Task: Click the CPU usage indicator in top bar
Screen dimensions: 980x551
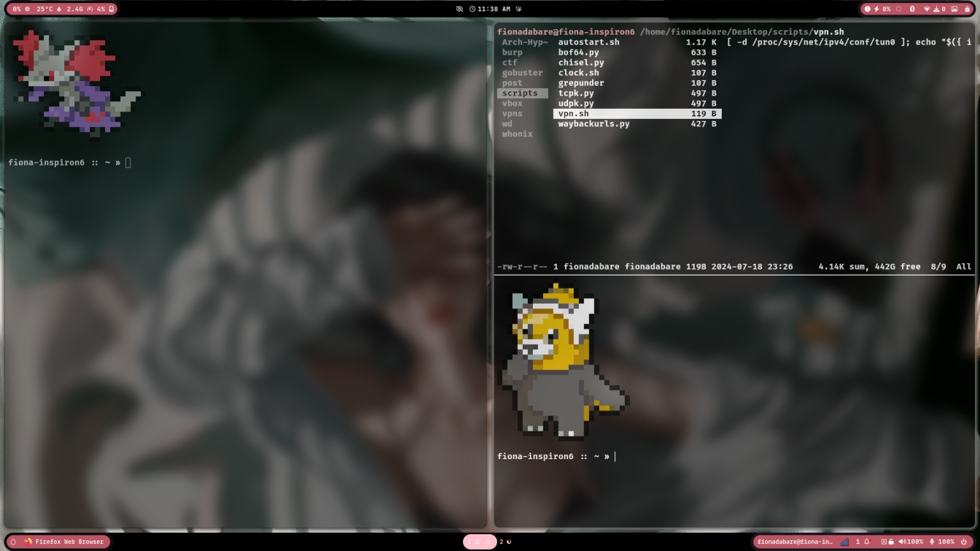Action: point(21,9)
